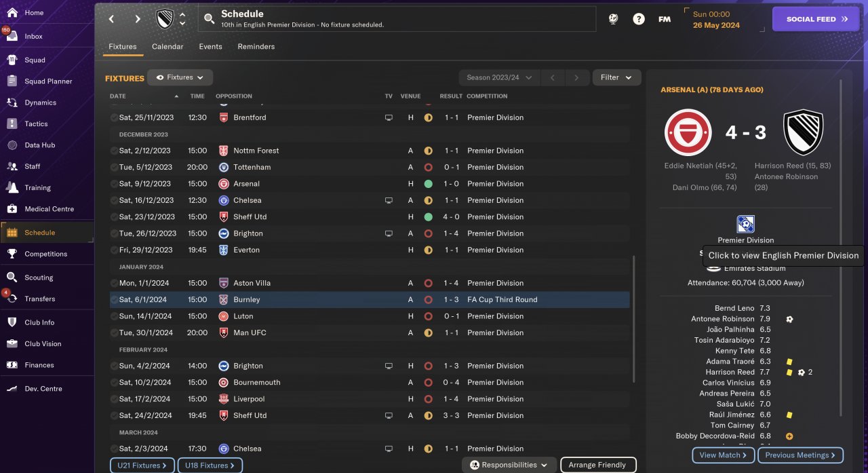Click the fixtures list vertical scrollbar
Viewport: 868px width, 473px height.
coord(634,319)
